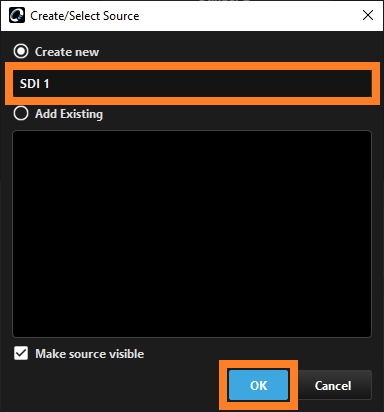This screenshot has height=412, width=384.
Task: Dismiss dialog using the Cancel button
Action: point(333,385)
